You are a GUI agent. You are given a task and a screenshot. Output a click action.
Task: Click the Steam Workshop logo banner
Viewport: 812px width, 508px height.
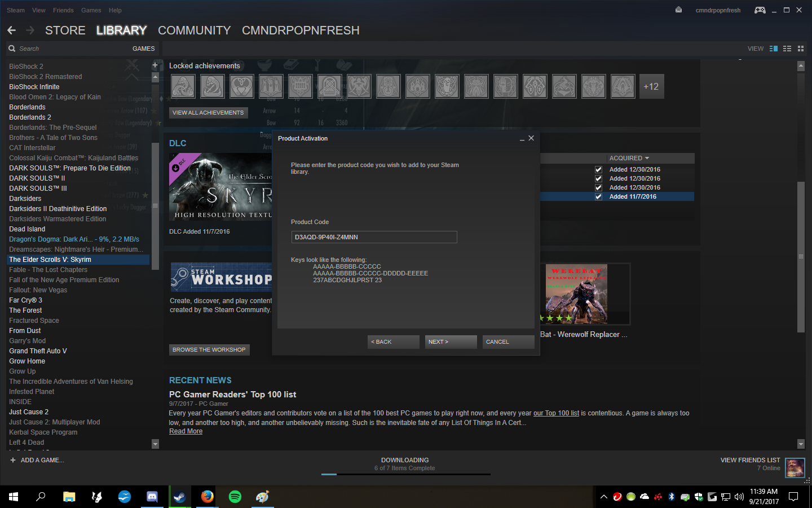tap(221, 277)
